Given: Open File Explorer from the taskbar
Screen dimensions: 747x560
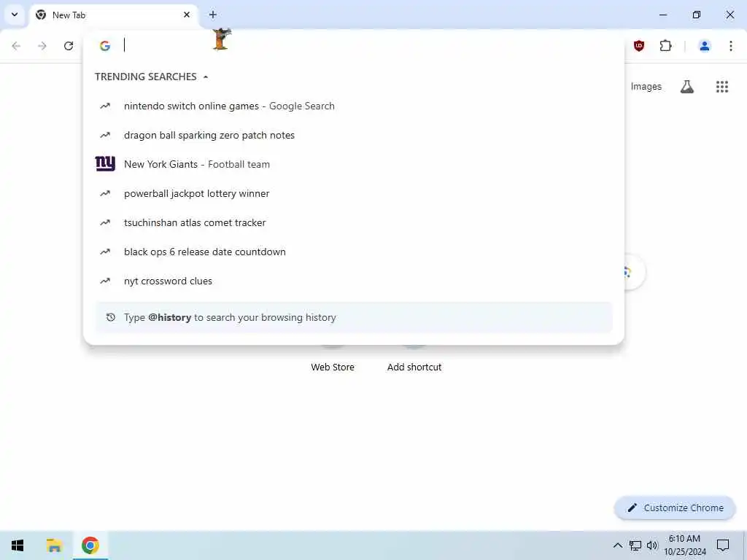Looking at the screenshot, I should tap(54, 545).
